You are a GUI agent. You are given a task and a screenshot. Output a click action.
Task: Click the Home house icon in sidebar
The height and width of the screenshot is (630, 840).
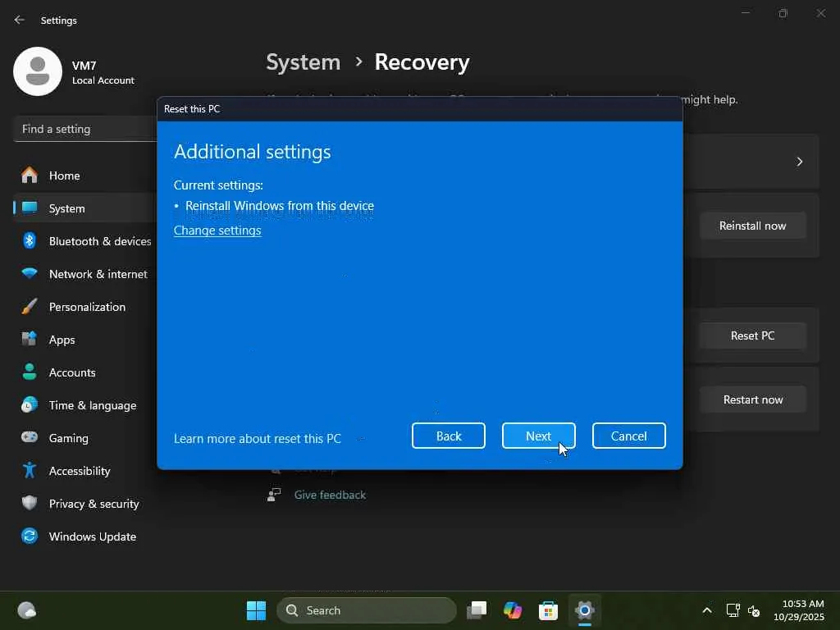[30, 176]
